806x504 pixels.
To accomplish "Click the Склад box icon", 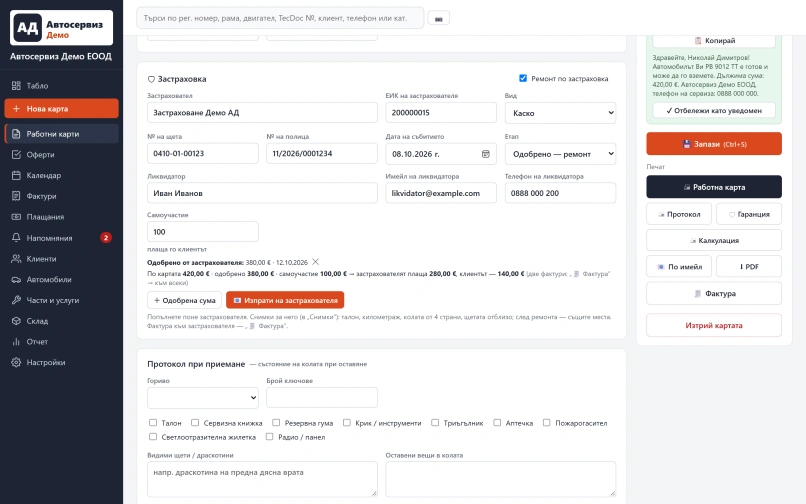I will (16, 321).
